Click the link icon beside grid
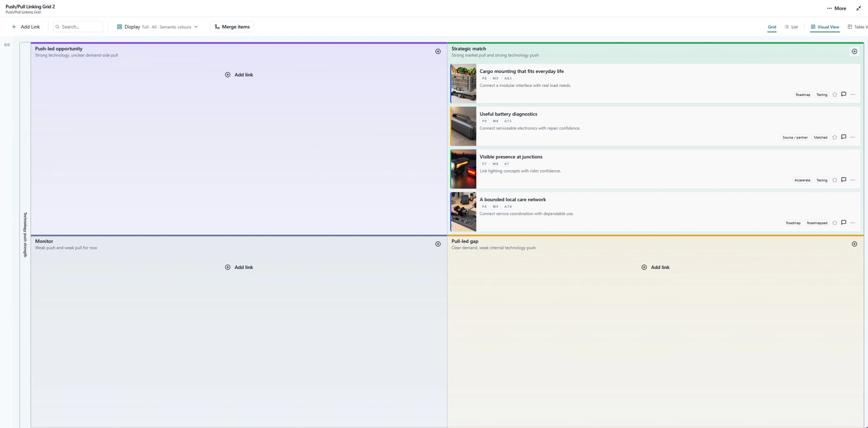 [x=7, y=45]
